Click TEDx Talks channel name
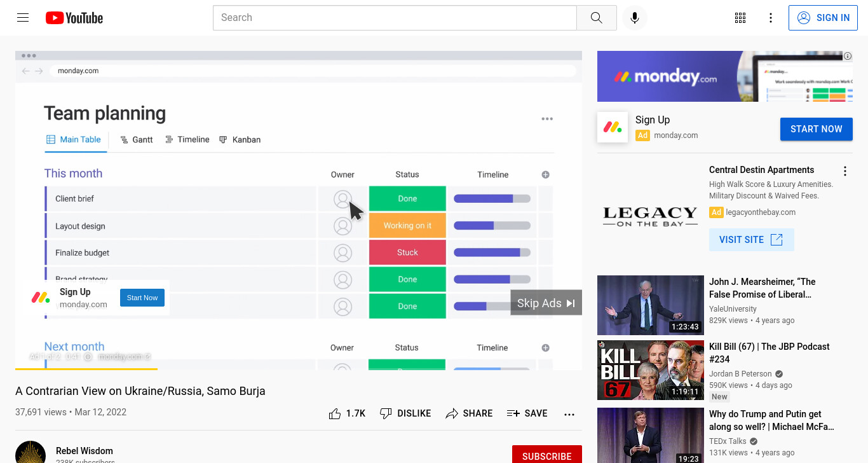 point(728,441)
